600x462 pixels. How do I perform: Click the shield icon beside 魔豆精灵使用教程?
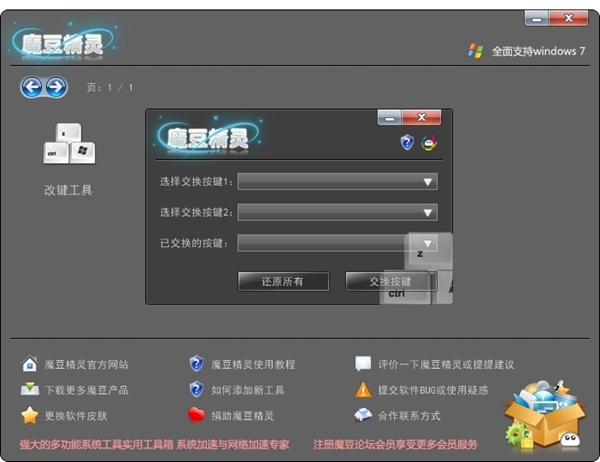click(x=196, y=364)
